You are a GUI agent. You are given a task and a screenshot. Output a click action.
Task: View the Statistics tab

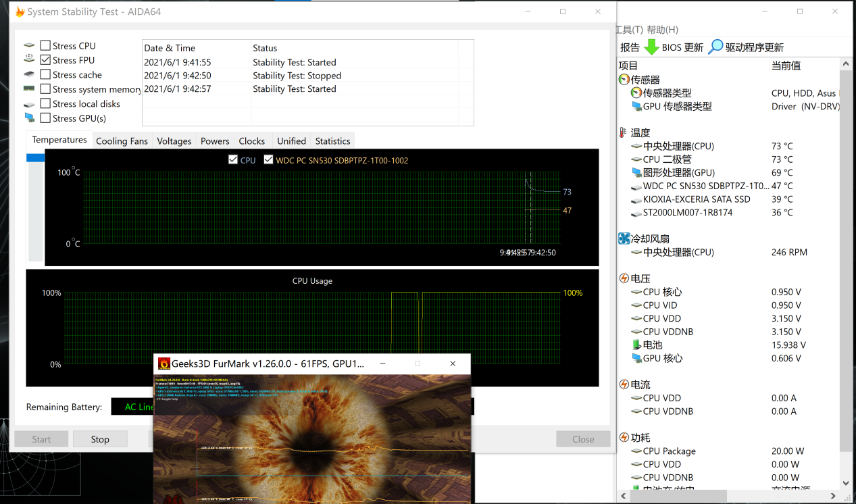point(332,141)
